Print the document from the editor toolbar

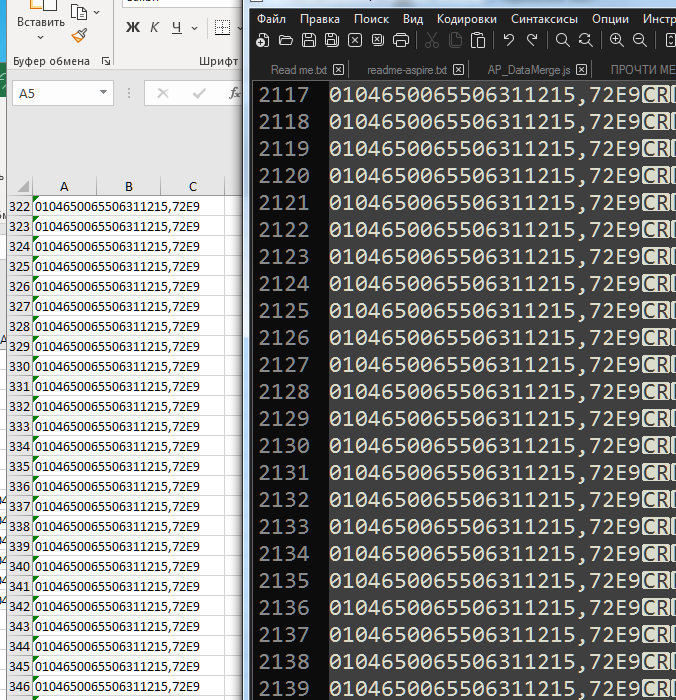401,41
